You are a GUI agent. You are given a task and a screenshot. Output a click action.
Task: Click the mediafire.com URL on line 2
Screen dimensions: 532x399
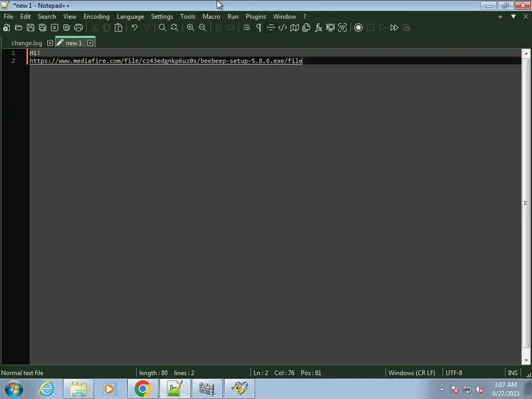point(166,61)
